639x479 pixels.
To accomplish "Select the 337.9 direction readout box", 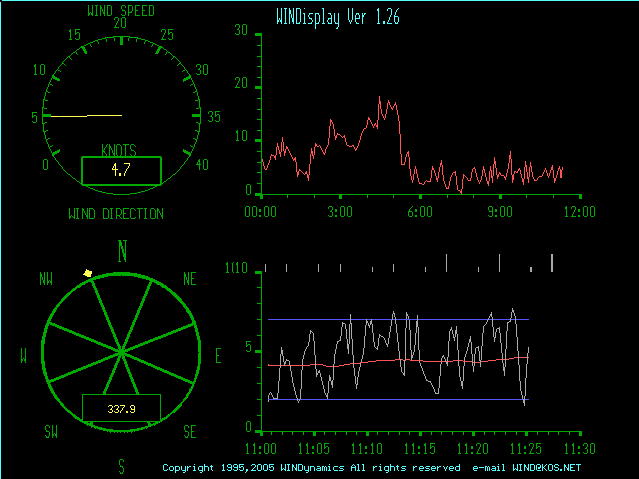I will coord(121,408).
